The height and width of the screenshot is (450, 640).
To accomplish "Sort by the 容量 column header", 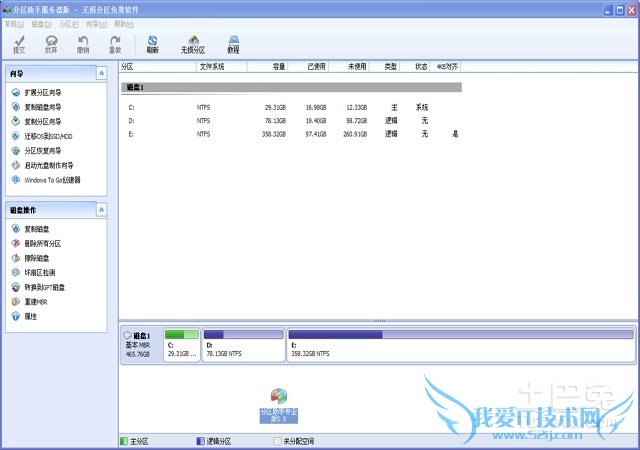I will tap(267, 67).
